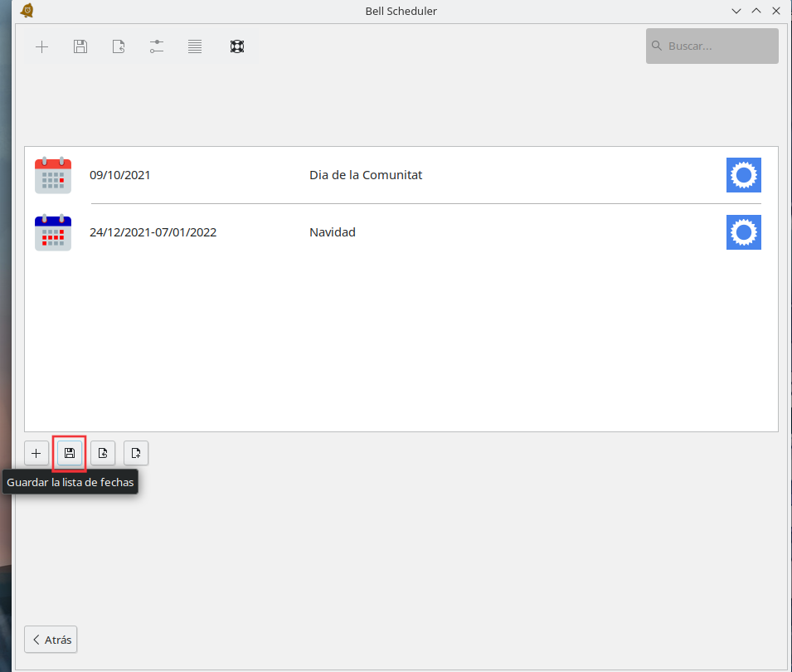This screenshot has height=672, width=792.
Task: Open the sliders settings icon in top toolbar
Action: click(x=157, y=46)
